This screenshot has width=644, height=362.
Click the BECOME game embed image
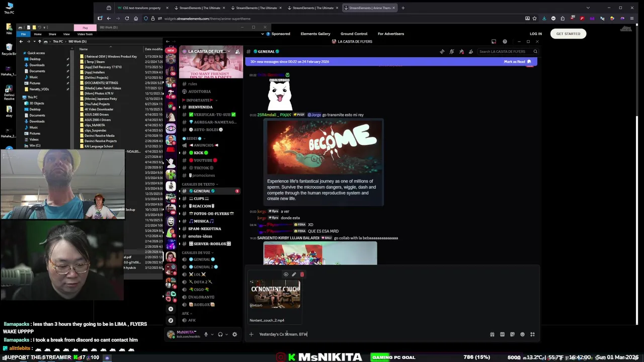(324, 147)
